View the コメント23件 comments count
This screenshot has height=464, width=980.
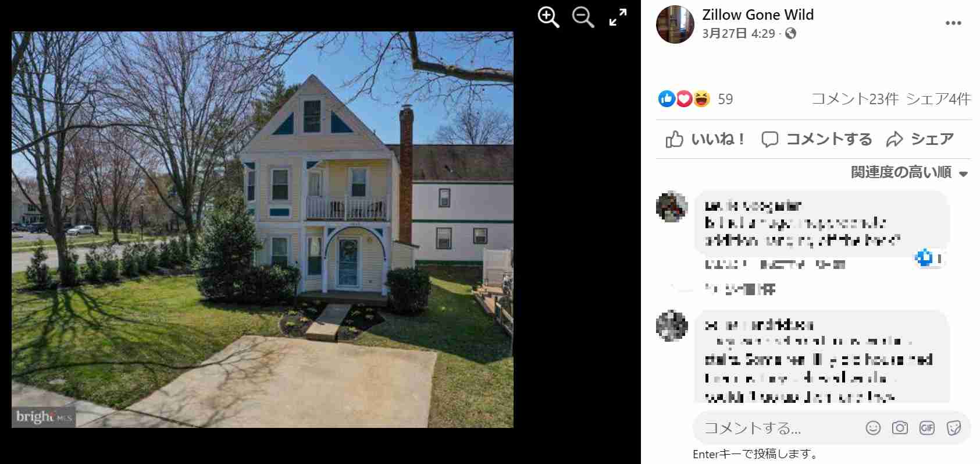point(854,99)
